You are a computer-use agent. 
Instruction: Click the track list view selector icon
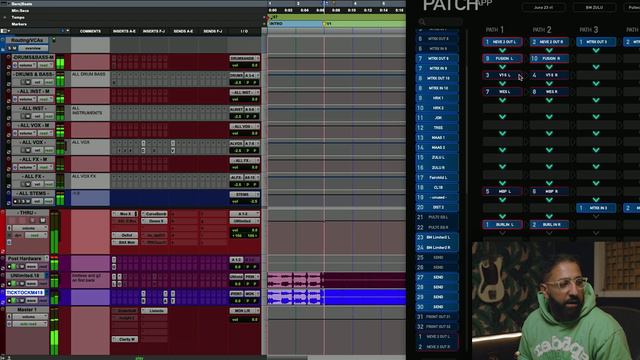click(4, 31)
